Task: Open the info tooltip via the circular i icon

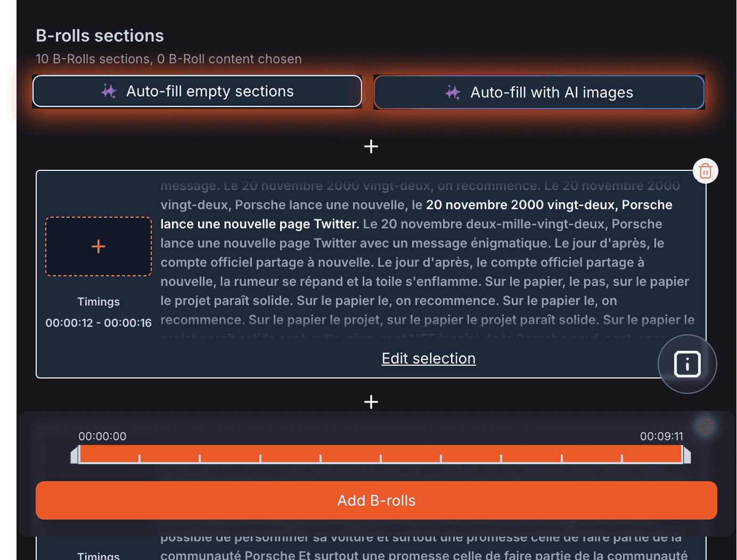Action: 687,364
